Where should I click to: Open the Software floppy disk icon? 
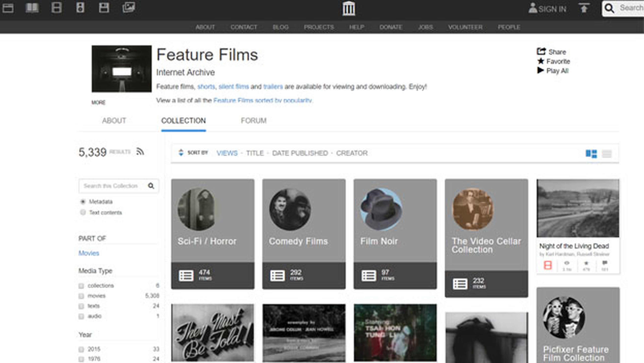click(104, 8)
